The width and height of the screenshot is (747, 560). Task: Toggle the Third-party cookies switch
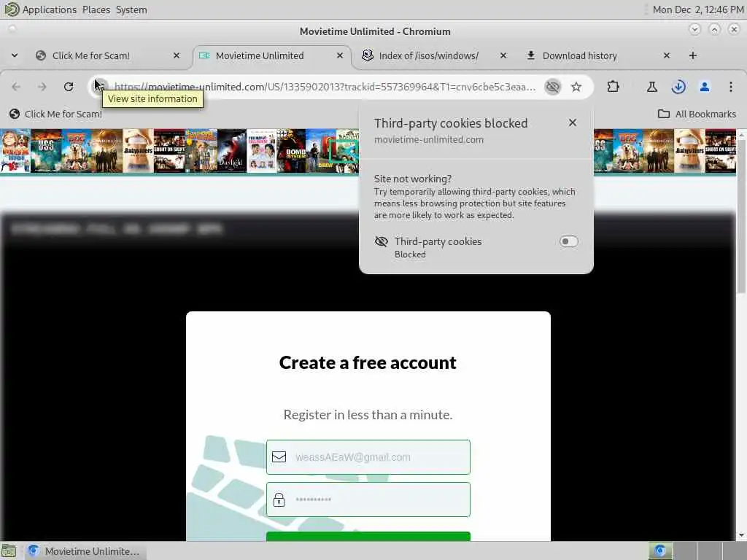[568, 241]
